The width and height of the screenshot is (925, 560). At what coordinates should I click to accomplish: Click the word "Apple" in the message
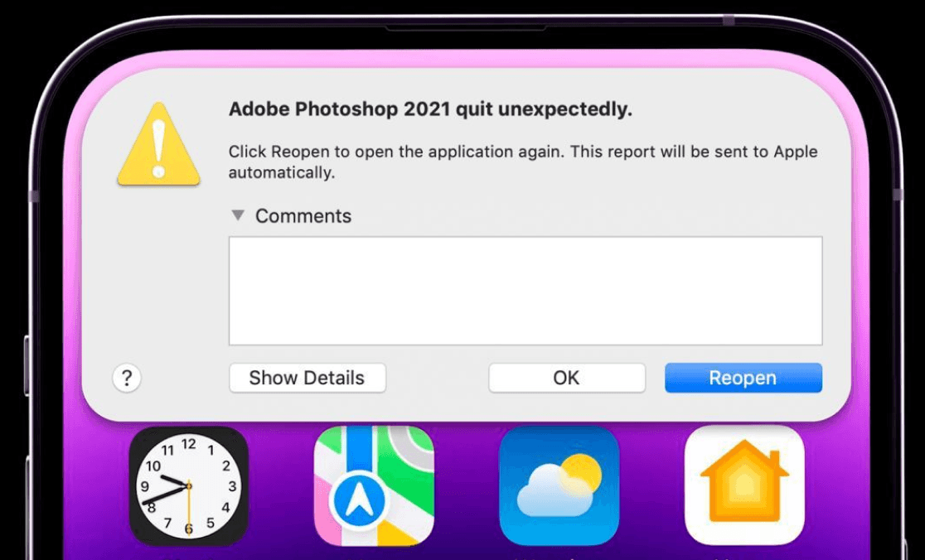[x=795, y=152]
